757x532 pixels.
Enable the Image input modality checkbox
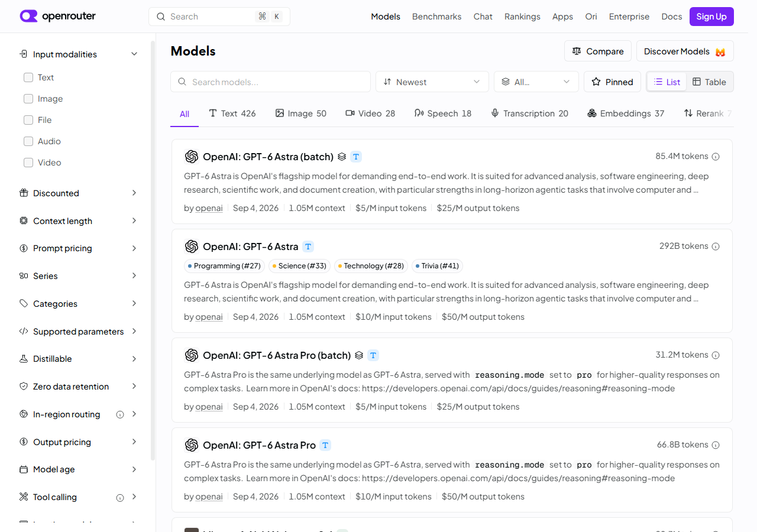click(28, 99)
